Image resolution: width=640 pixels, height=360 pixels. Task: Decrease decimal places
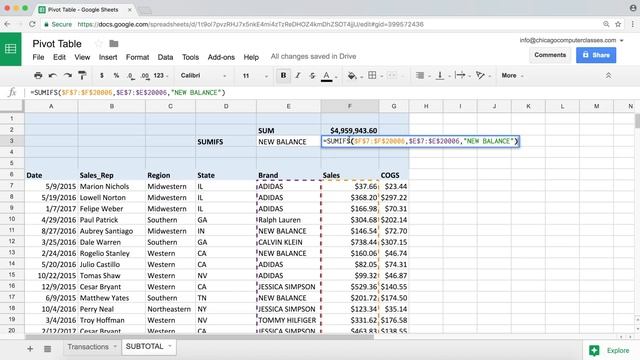click(x=131, y=76)
